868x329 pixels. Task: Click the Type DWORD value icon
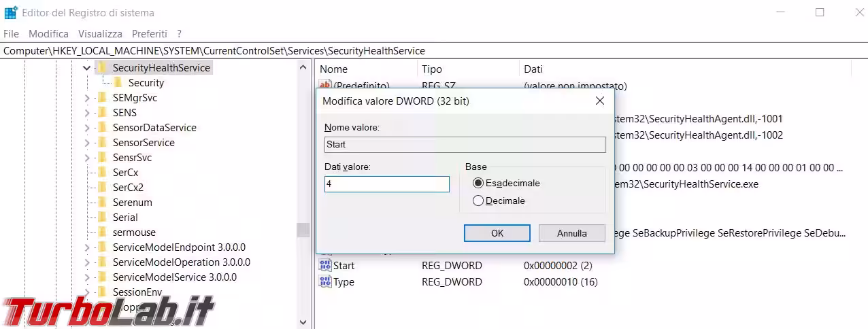(x=325, y=282)
